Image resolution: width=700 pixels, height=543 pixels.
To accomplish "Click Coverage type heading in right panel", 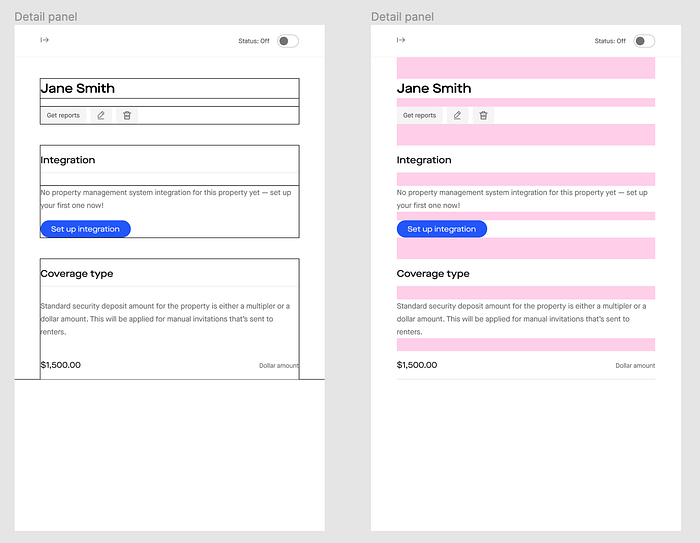I will tap(433, 274).
